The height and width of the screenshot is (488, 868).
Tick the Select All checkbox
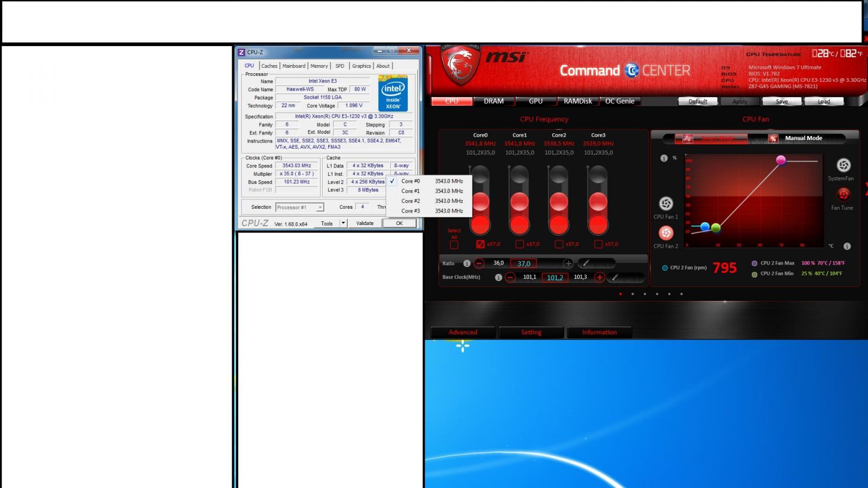454,245
